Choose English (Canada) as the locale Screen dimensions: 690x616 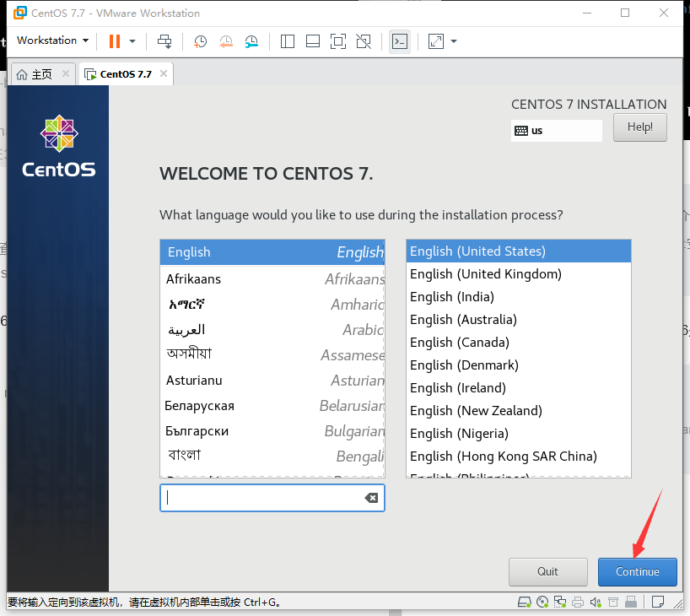[x=459, y=342]
